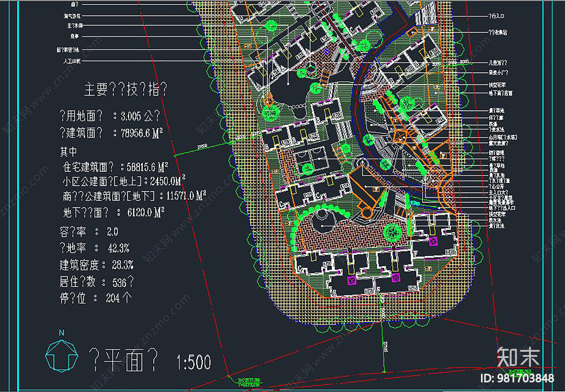Click the left callout label '淘气沙坑'
Viewport: 565px width, 392px height.
[x=72, y=16]
